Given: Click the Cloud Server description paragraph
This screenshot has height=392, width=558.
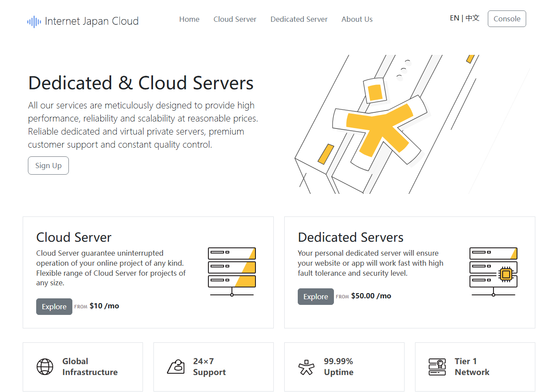Looking at the screenshot, I should [x=111, y=268].
